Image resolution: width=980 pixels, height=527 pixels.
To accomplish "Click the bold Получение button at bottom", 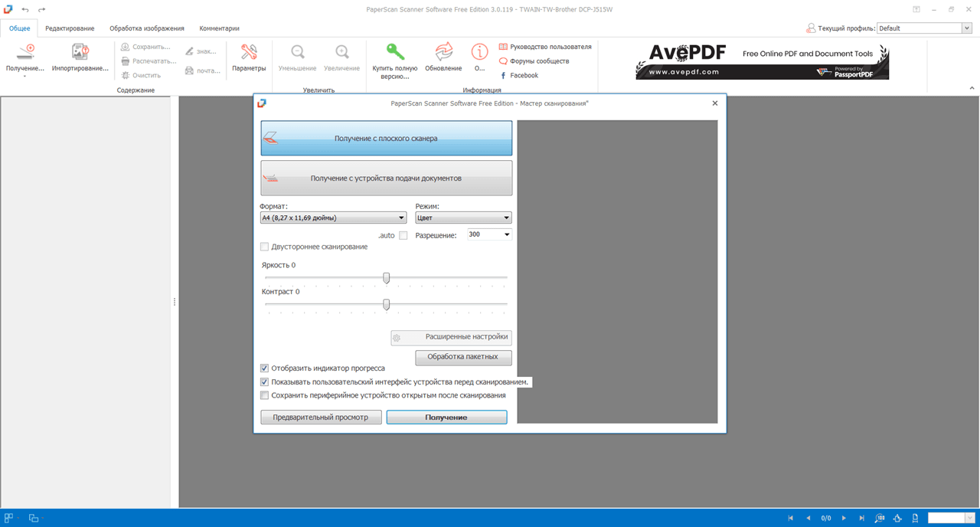I will pyautogui.click(x=446, y=417).
